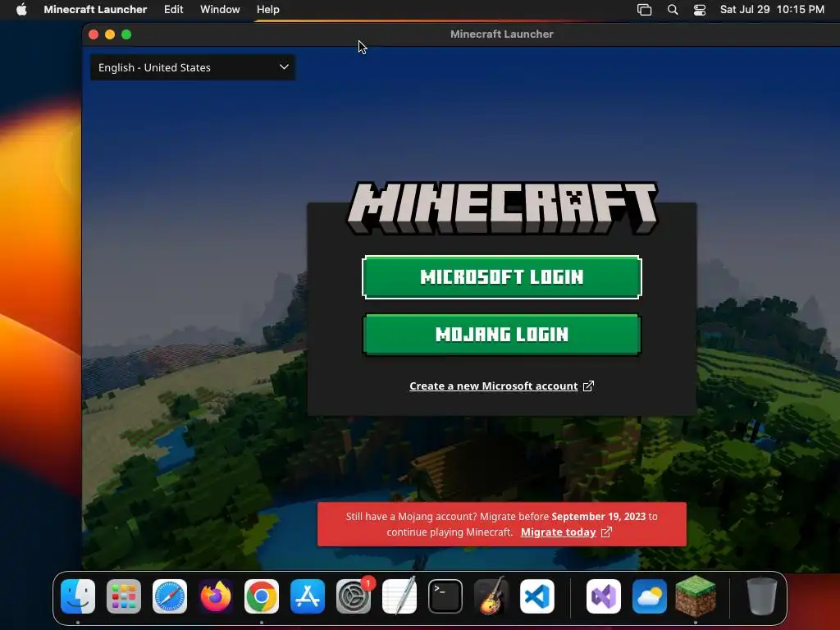Click Stage Manager icon in menu bar
840x630 pixels.
pyautogui.click(x=645, y=10)
